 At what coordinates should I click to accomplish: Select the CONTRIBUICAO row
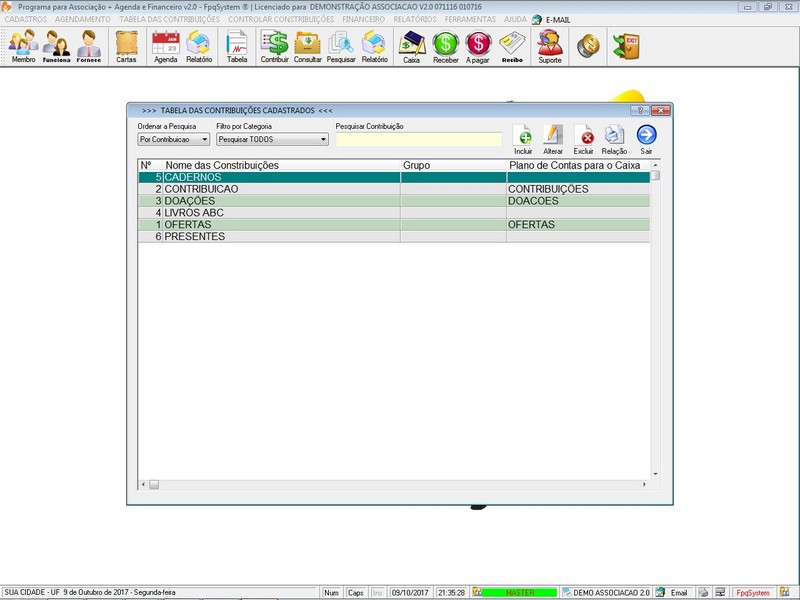[394, 189]
